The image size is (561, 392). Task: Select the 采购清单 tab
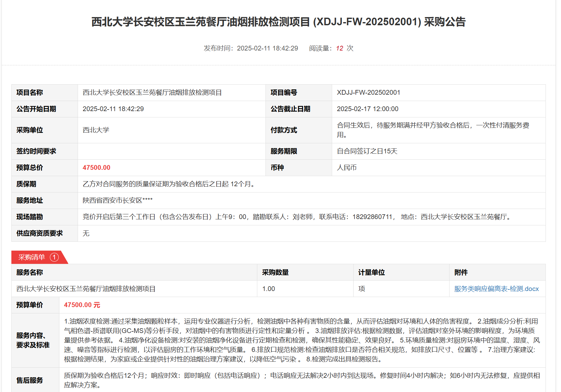[x=32, y=257]
